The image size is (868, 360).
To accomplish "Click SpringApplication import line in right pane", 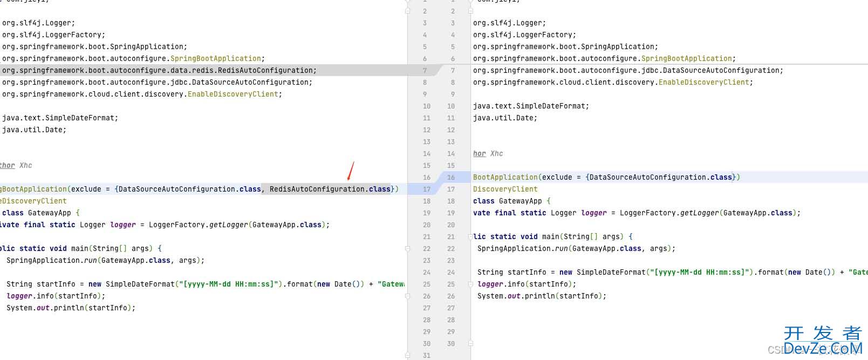I will coord(565,46).
